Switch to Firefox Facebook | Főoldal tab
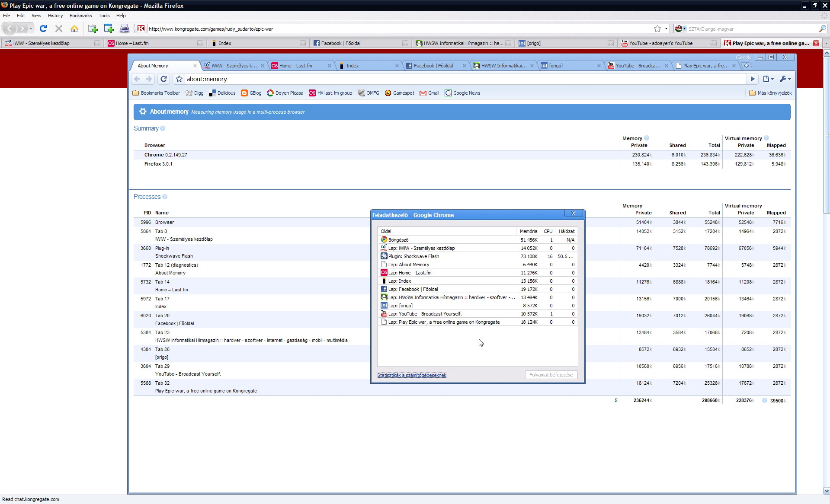 coord(360,43)
